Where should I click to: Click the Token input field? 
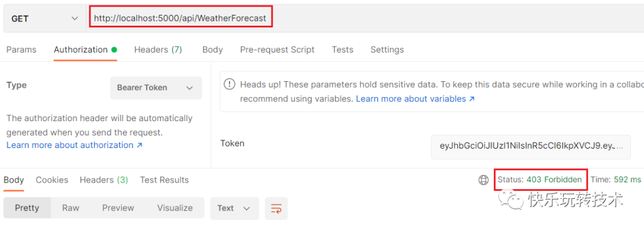click(x=531, y=147)
